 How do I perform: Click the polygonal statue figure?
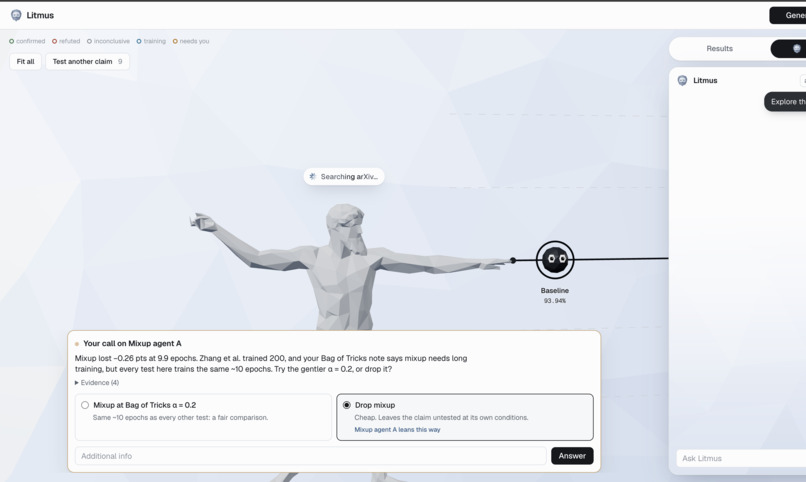(x=344, y=267)
